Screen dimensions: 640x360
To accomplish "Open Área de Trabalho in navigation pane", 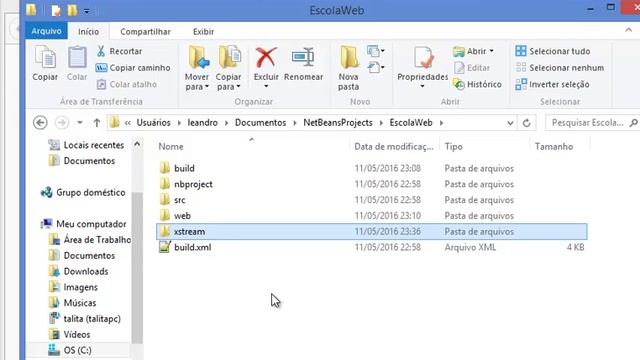I will (90, 240).
